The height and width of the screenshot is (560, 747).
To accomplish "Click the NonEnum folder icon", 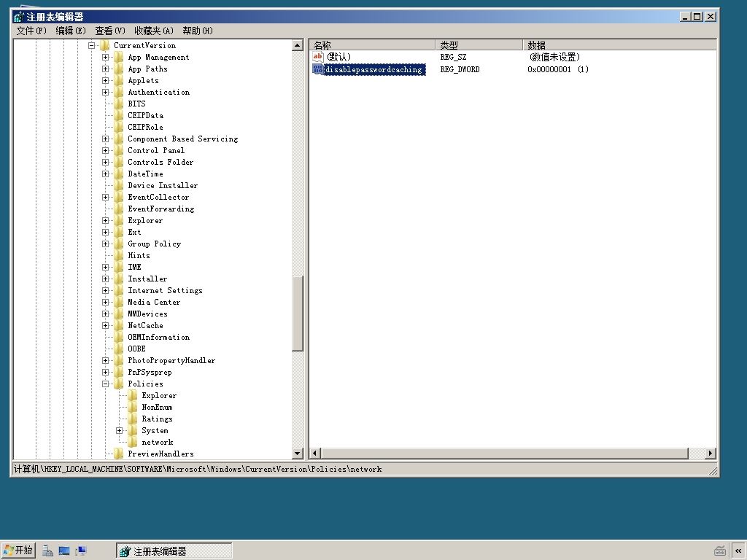I will pos(133,407).
